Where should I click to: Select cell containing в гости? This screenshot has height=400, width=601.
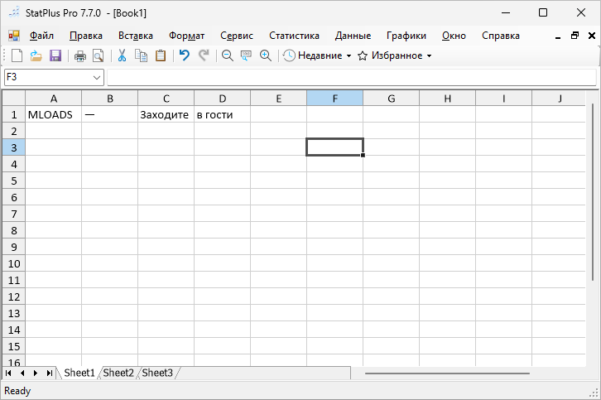(x=222, y=115)
